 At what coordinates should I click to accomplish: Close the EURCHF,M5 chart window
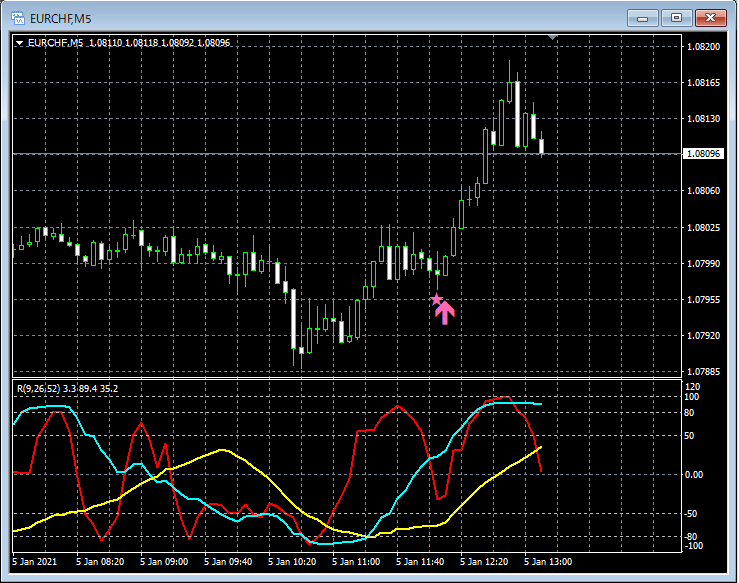(x=712, y=17)
